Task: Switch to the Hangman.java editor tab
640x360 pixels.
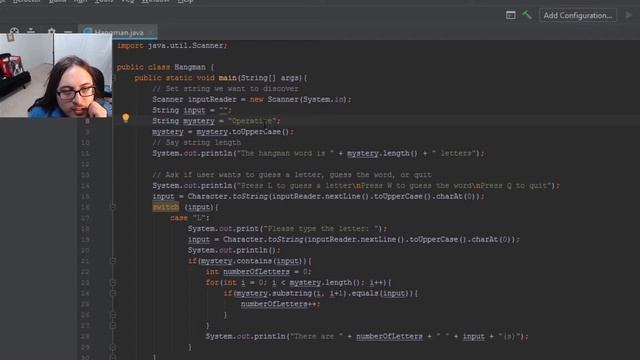Action: click(x=119, y=32)
